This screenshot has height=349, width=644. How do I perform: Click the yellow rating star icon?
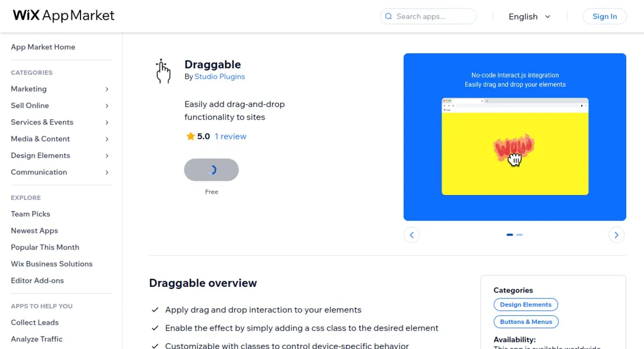[190, 136]
